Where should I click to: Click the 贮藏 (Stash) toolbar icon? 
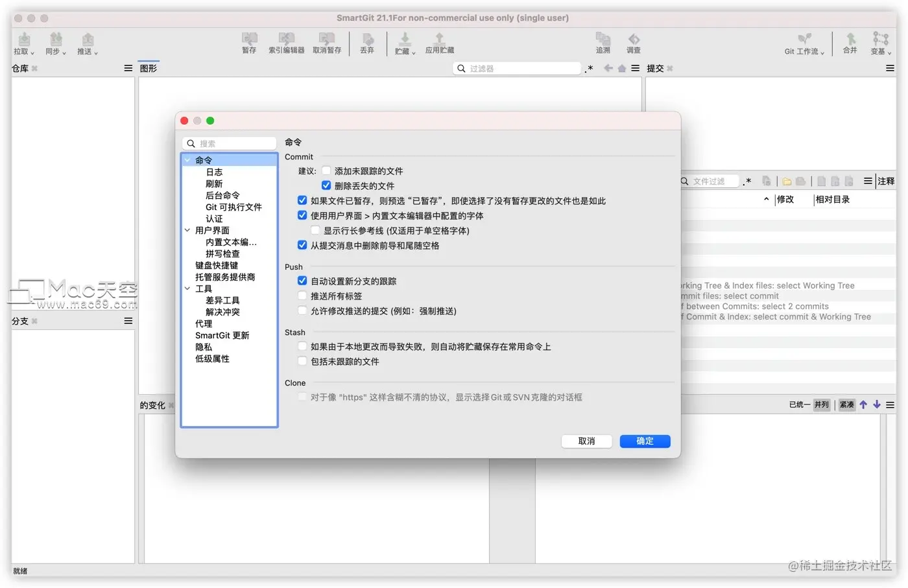405,39
